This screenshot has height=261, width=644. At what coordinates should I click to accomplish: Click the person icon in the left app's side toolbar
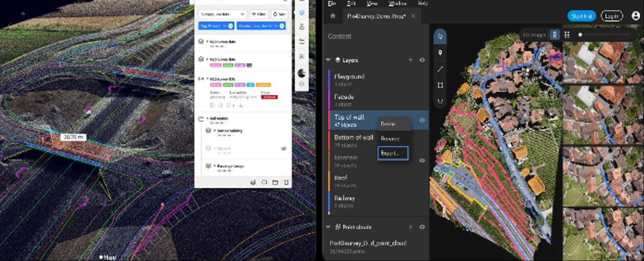point(301,27)
